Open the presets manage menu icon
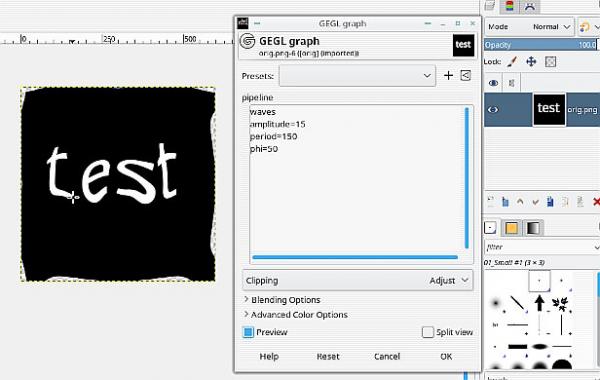600x380 pixels. pyautogui.click(x=465, y=75)
